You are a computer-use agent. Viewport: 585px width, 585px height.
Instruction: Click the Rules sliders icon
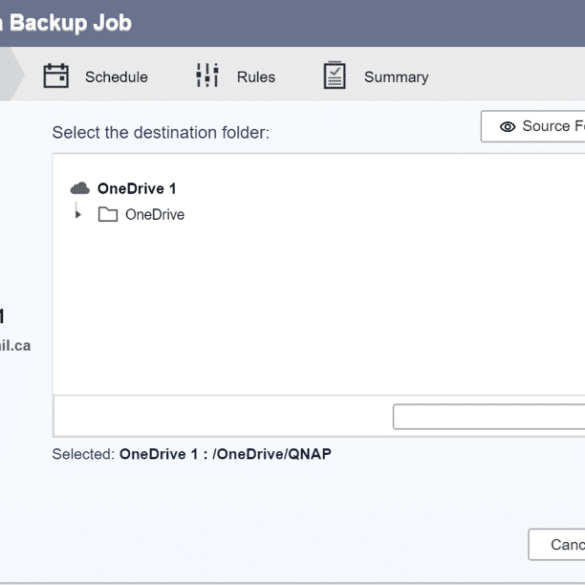pos(207,75)
